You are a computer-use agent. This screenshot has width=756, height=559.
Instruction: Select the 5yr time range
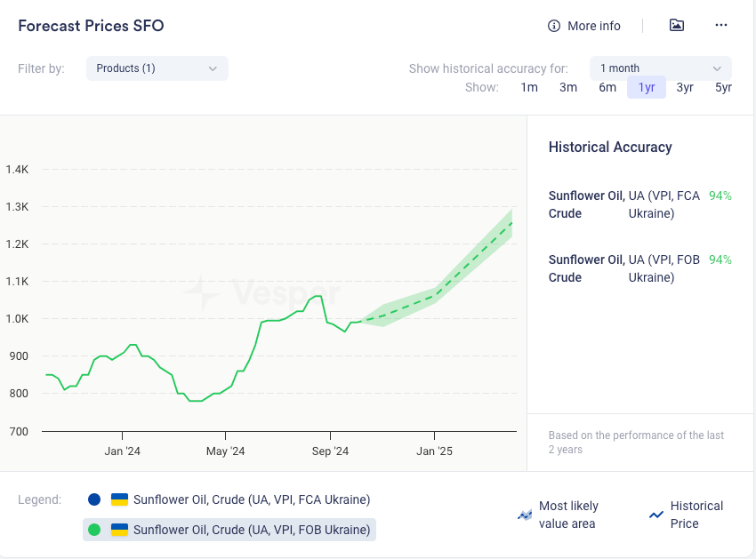723,87
